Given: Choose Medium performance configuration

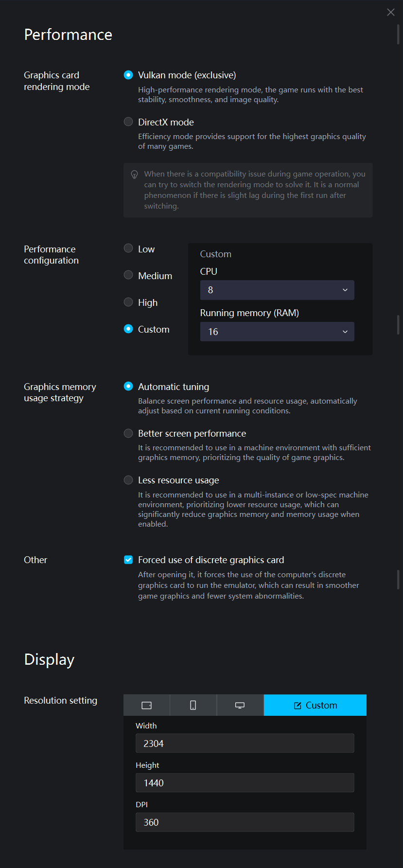Looking at the screenshot, I should 128,275.
